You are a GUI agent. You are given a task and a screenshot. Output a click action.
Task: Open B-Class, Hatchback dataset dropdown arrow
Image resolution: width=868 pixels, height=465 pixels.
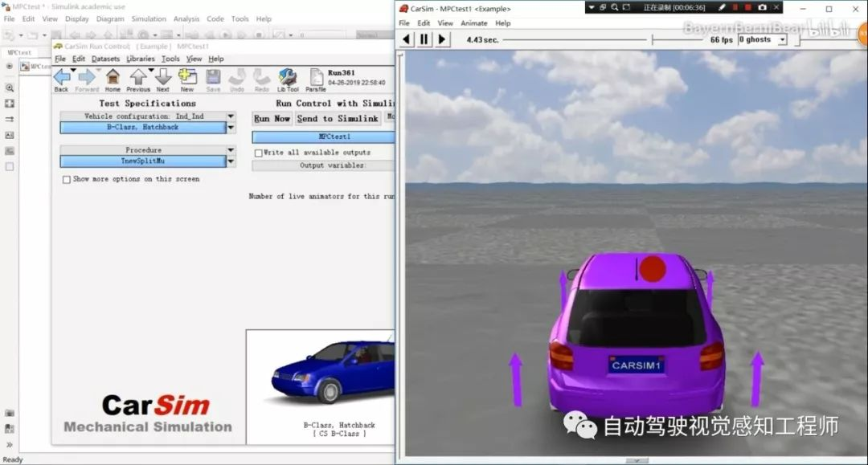[x=231, y=128]
